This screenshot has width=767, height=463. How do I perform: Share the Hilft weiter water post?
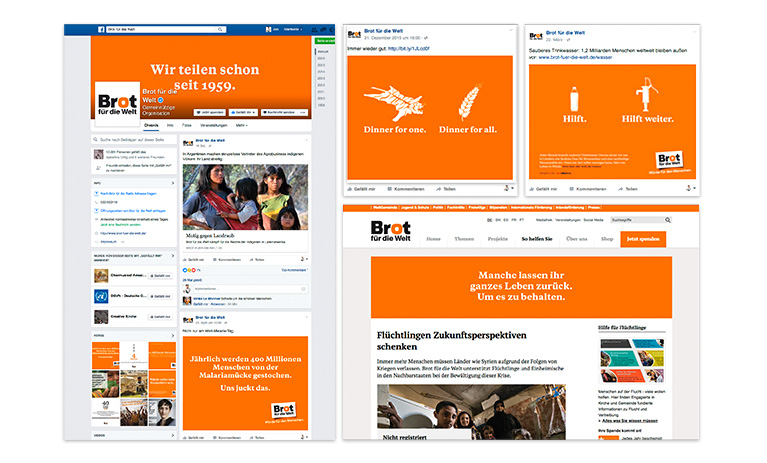point(628,189)
